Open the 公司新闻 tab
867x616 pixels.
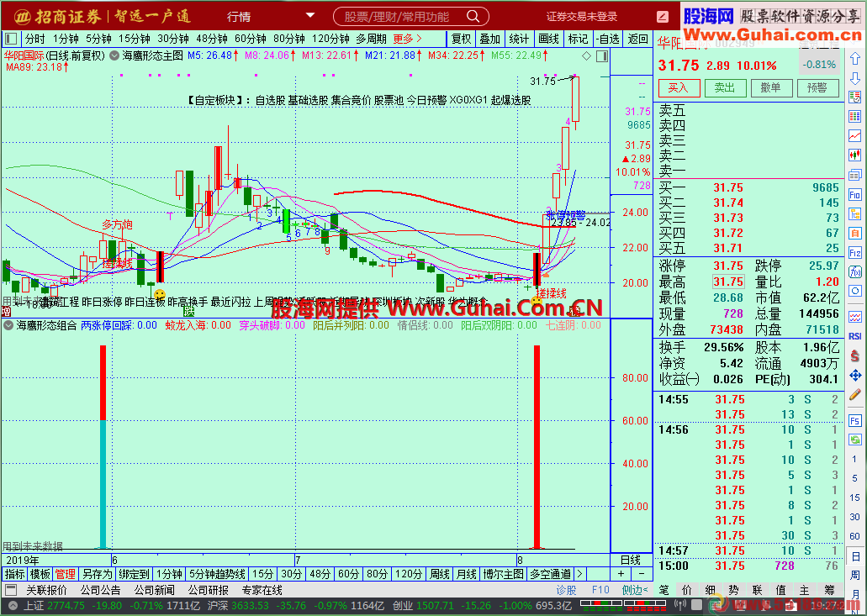[154, 590]
